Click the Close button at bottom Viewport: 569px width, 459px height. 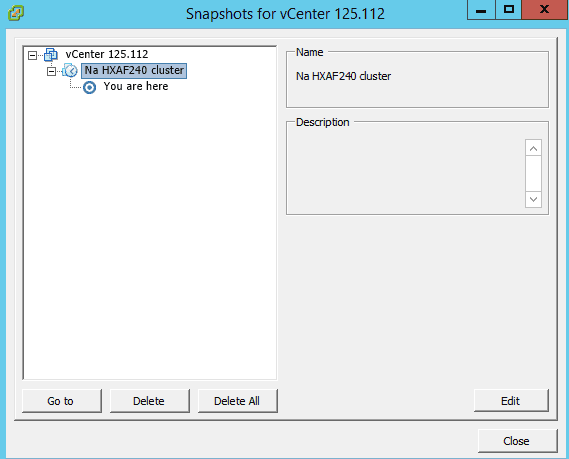(x=517, y=441)
